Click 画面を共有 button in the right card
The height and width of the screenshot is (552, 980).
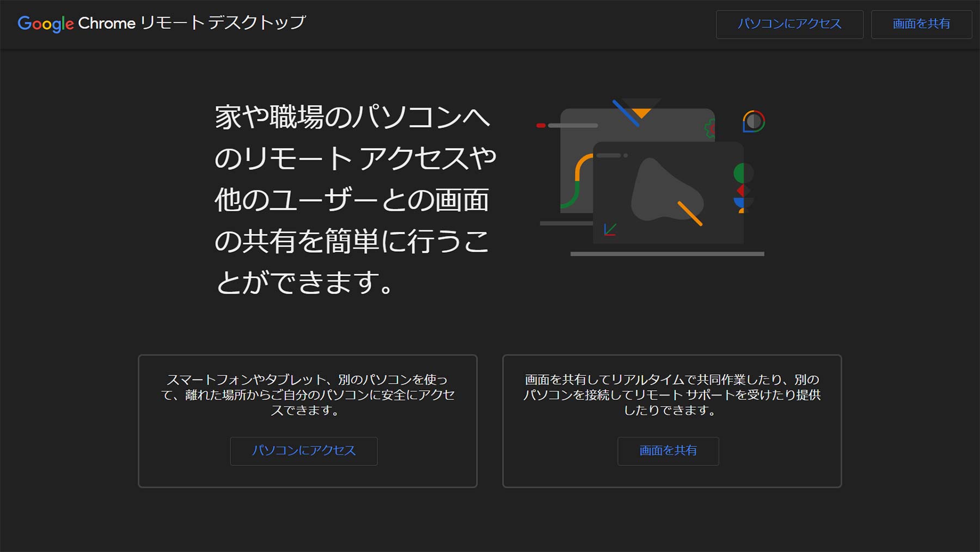coord(668,451)
